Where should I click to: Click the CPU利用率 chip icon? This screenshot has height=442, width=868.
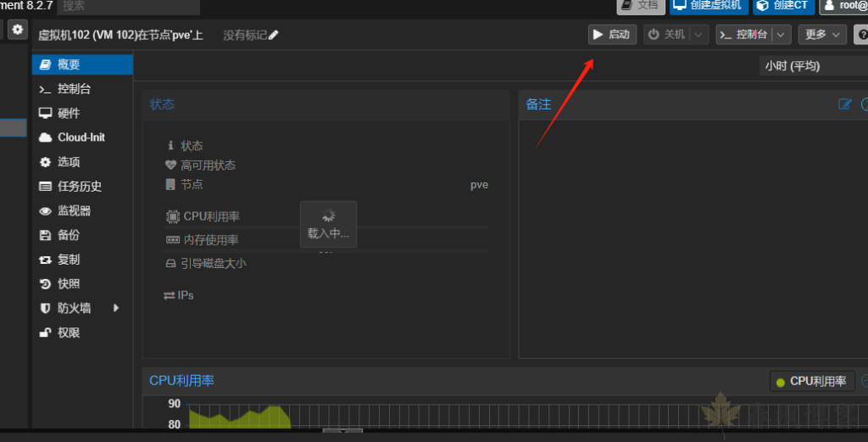(173, 216)
